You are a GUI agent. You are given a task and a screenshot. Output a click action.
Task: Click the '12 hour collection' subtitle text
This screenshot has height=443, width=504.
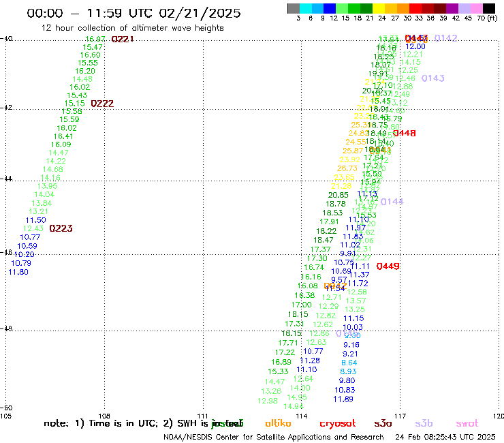click(x=132, y=28)
